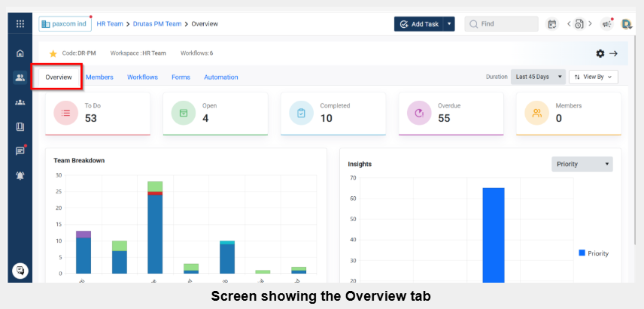Open the app launcher grid icon
This screenshot has height=309, width=644.
(x=20, y=24)
